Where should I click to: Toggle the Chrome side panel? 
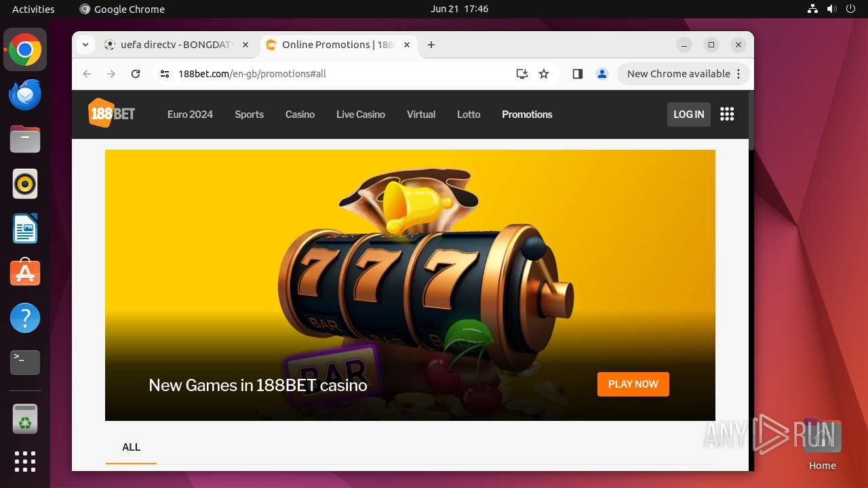tap(578, 74)
